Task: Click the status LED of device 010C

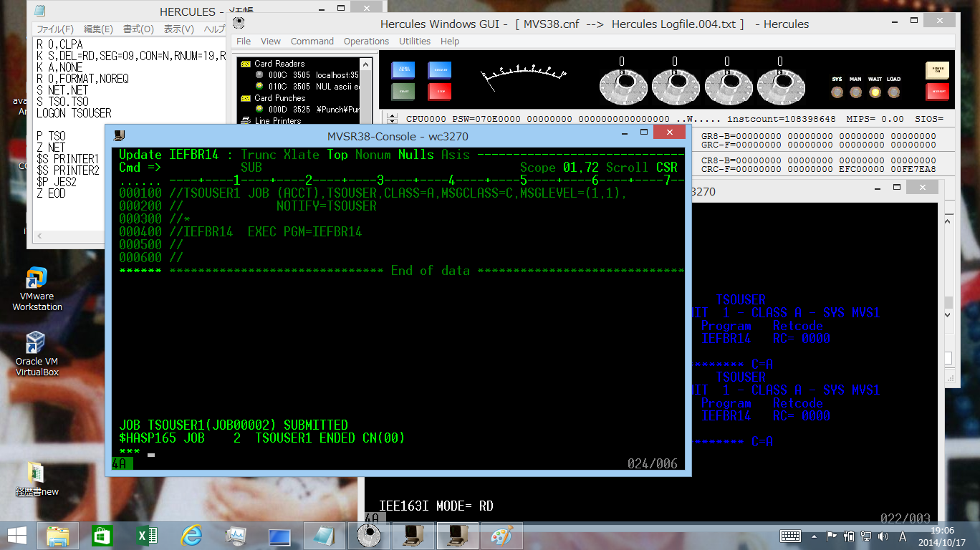Action: [259, 87]
